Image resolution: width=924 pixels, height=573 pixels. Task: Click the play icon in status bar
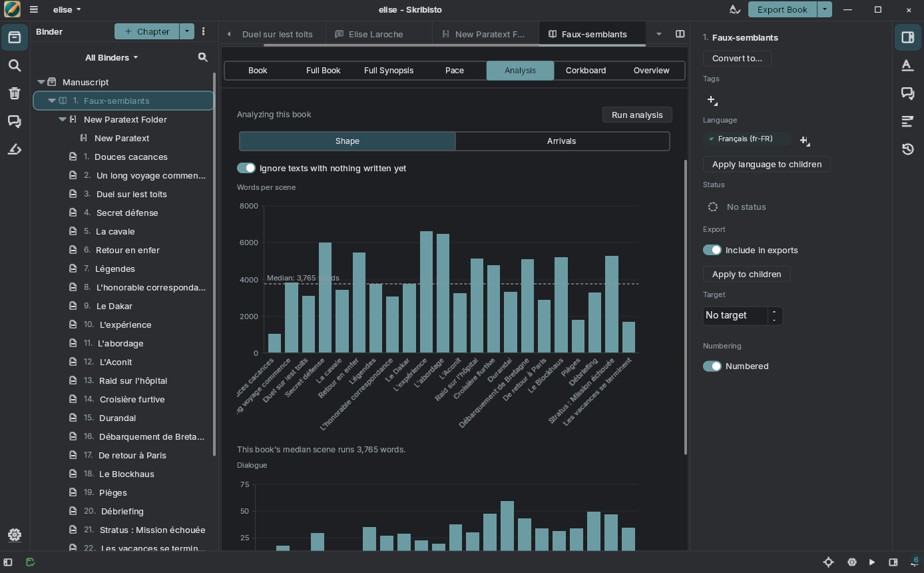[x=872, y=562]
